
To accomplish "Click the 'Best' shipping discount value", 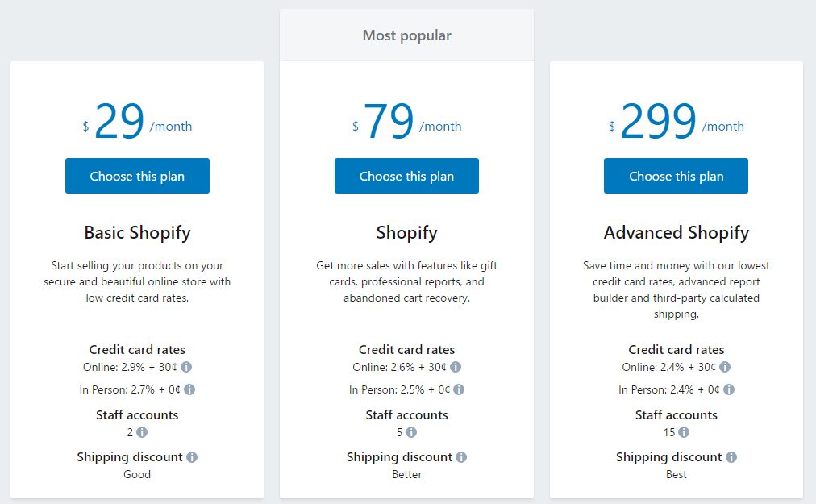I will 676,474.
